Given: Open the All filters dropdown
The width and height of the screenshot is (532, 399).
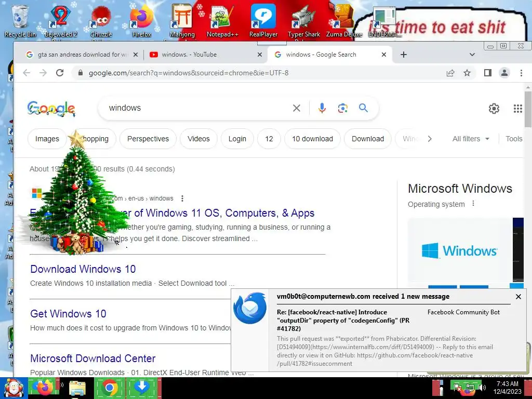Looking at the screenshot, I should click(x=471, y=139).
